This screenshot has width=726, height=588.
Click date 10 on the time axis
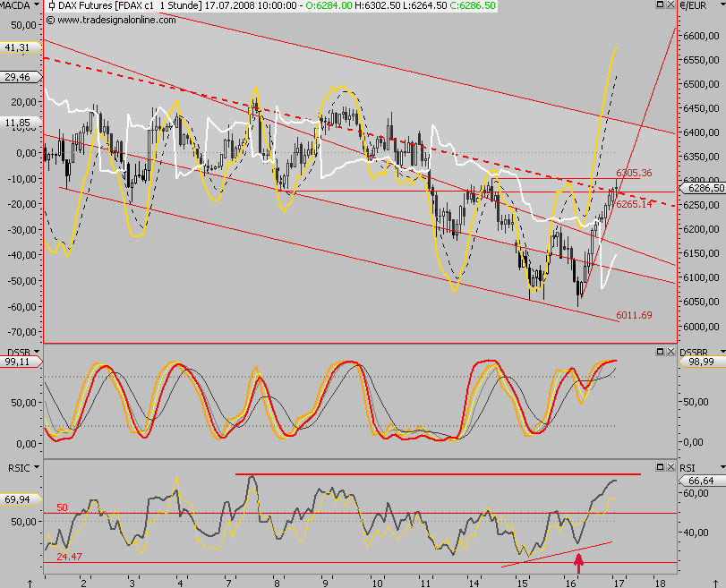378,583
